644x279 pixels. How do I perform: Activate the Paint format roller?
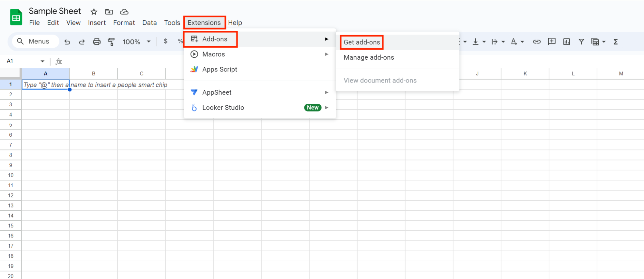click(111, 42)
